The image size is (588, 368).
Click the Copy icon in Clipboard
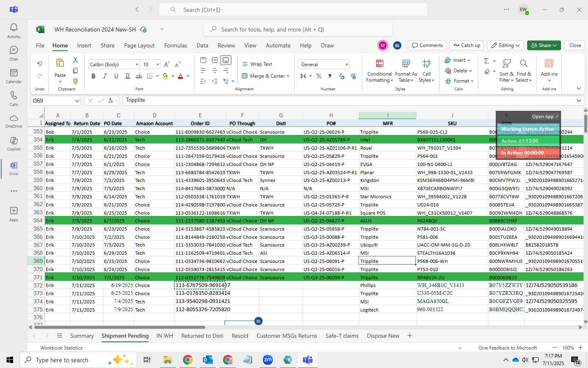point(76,71)
